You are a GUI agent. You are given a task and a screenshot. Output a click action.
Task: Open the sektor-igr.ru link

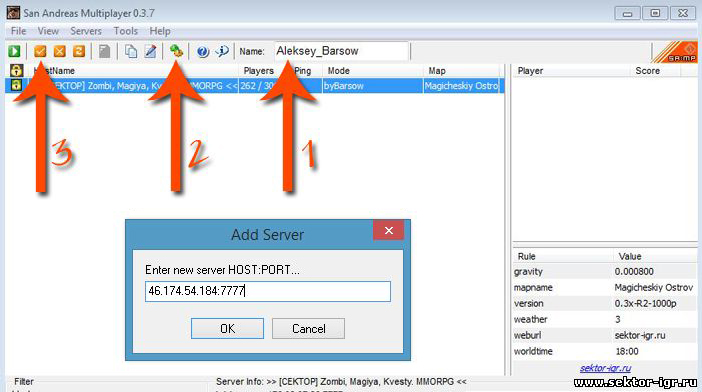pyautogui.click(x=605, y=368)
